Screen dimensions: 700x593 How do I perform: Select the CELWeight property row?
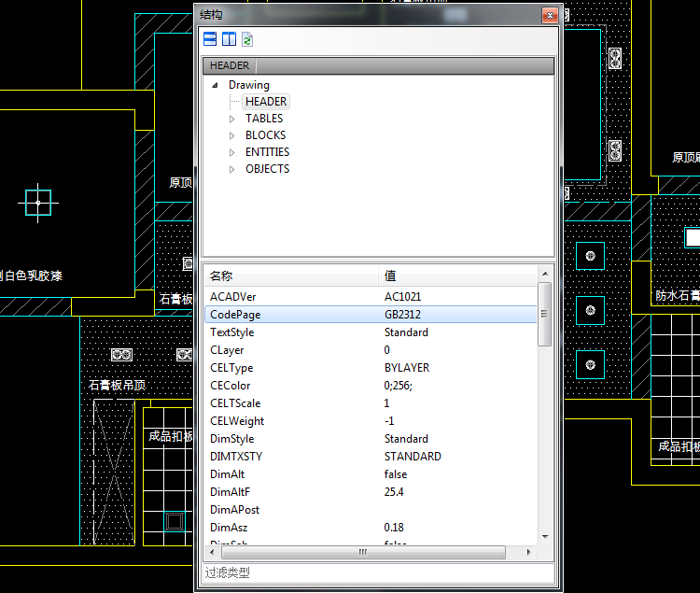(371, 421)
